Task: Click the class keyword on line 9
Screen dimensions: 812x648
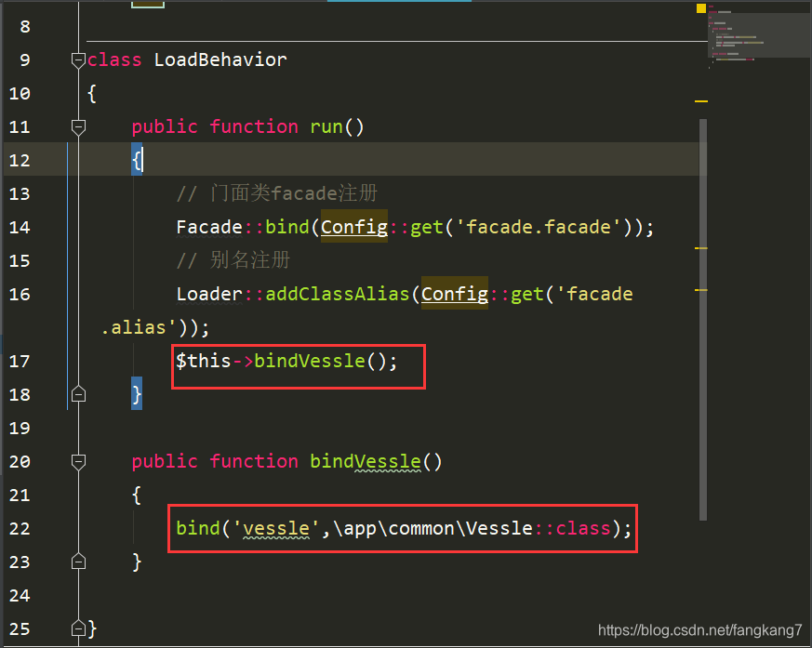Action: coord(113,60)
